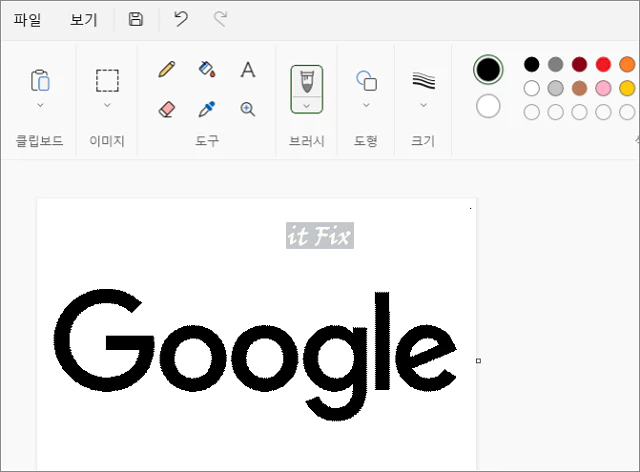Select the Text tool
The image size is (640, 472).
click(248, 69)
